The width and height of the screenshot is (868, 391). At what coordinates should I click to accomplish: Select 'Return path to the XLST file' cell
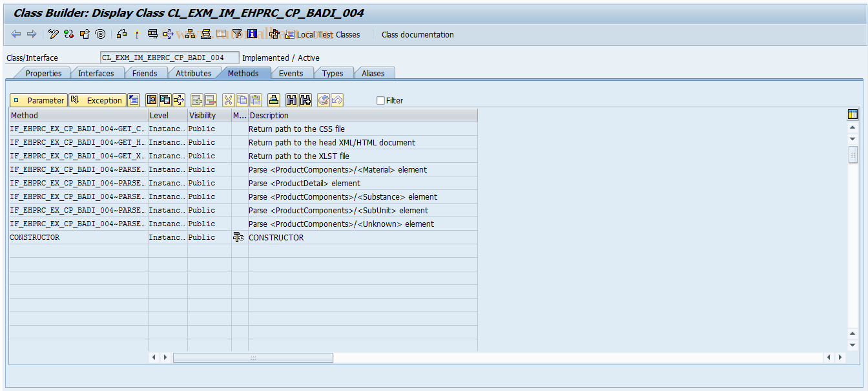(363, 156)
